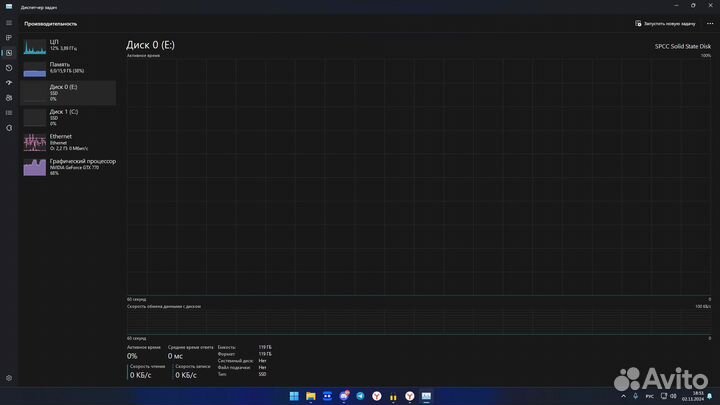Open the Services sidebar icon
Viewport: 720px width, 405px height.
tap(8, 127)
